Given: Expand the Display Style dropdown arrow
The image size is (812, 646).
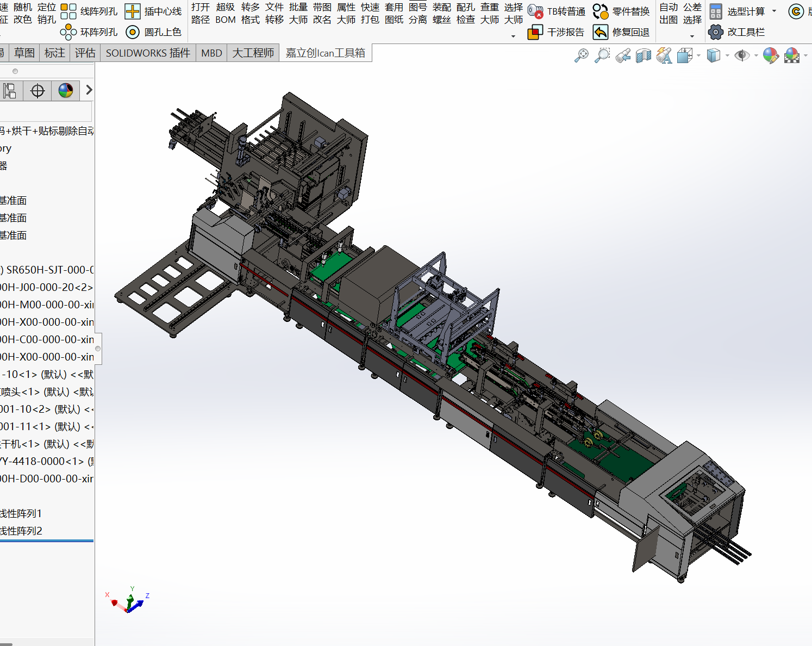Looking at the screenshot, I should pos(727,55).
